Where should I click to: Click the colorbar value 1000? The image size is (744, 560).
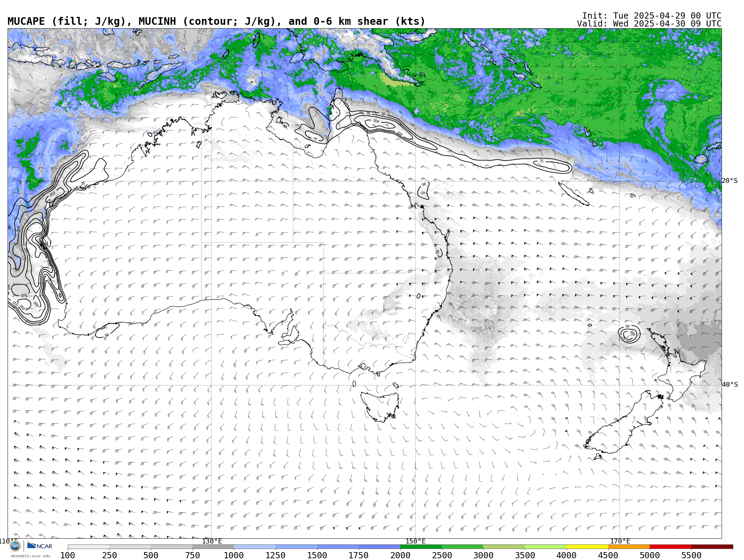click(x=234, y=555)
